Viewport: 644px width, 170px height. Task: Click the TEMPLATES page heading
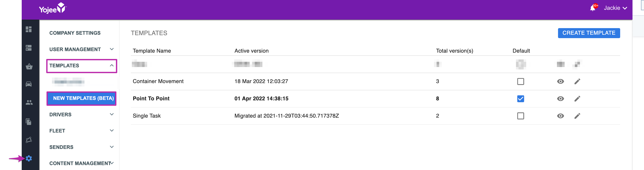coord(149,33)
